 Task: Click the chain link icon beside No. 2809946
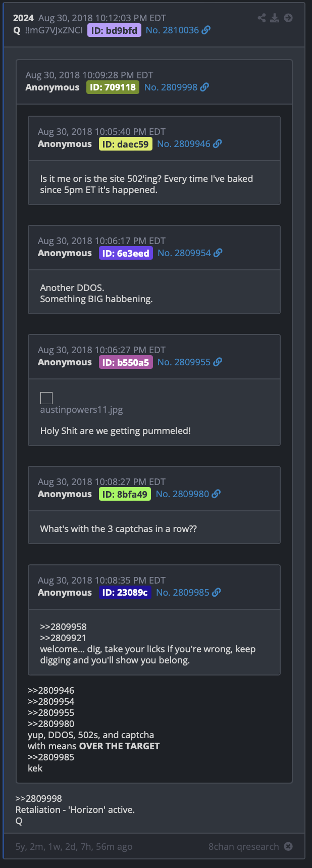pos(217,144)
